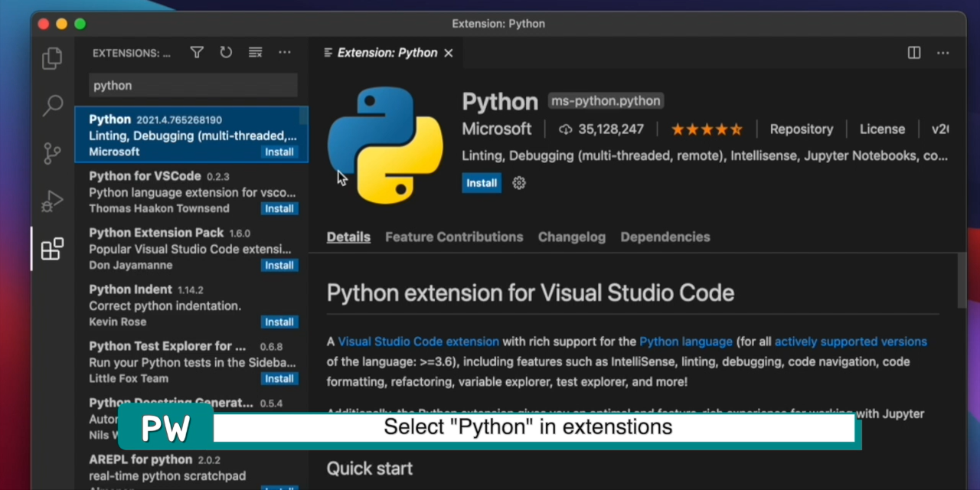Install Python for VSCode extension
980x490 pixels.
coord(279,208)
